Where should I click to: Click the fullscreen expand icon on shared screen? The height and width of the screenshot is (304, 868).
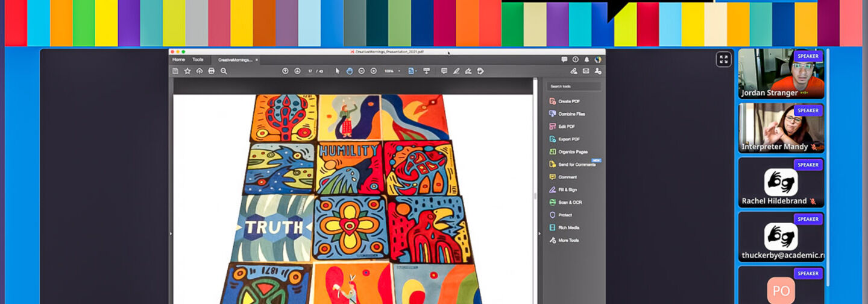tap(723, 59)
